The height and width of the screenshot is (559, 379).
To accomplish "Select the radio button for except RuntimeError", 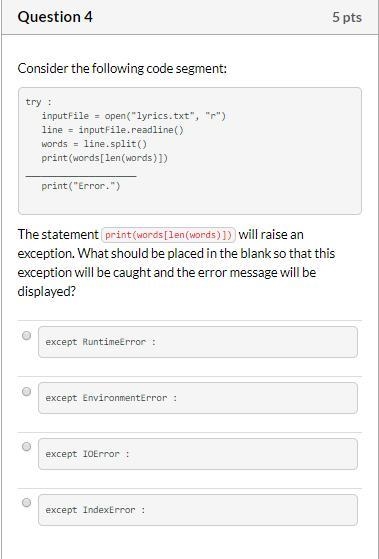I will pyautogui.click(x=26, y=336).
